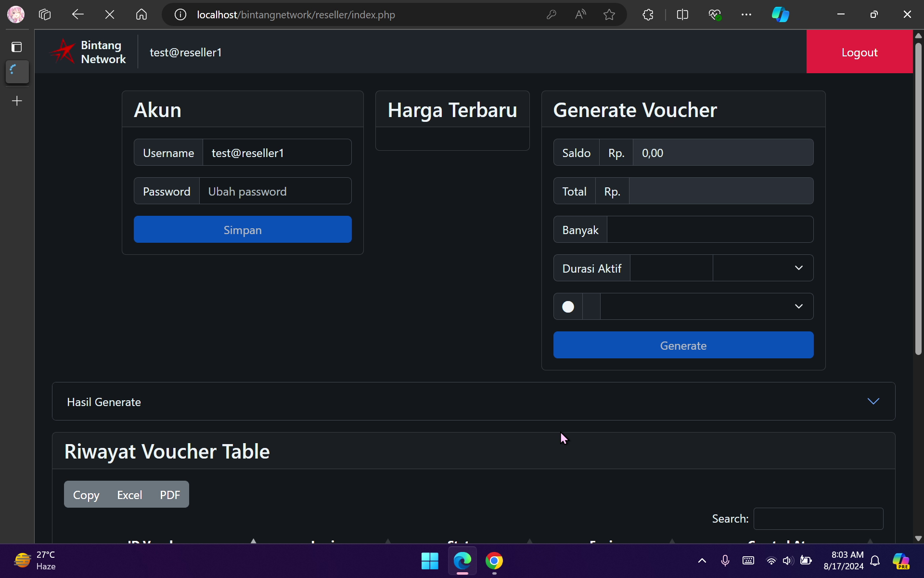View site information icon in address bar
The image size is (924, 578).
(180, 15)
